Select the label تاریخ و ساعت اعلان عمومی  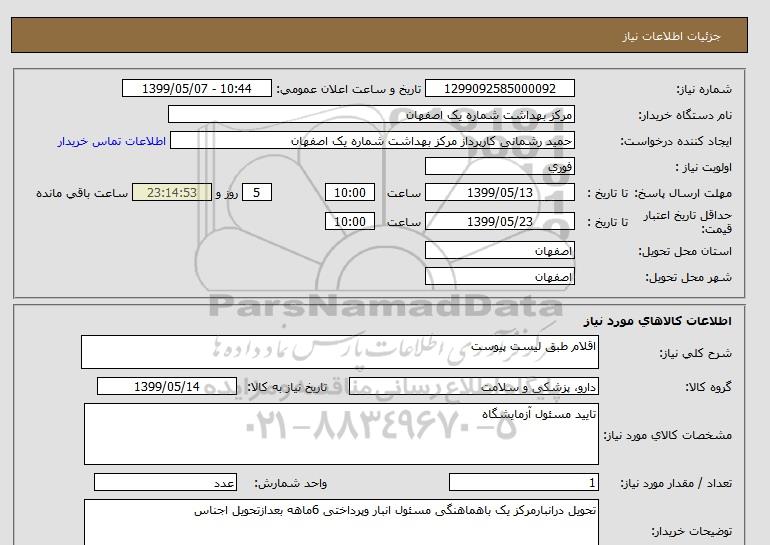[349, 89]
